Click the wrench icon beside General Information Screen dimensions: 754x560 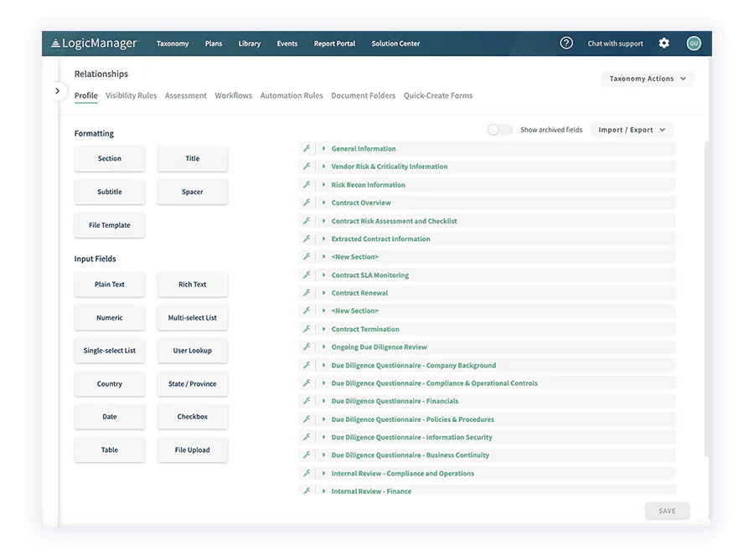point(307,148)
